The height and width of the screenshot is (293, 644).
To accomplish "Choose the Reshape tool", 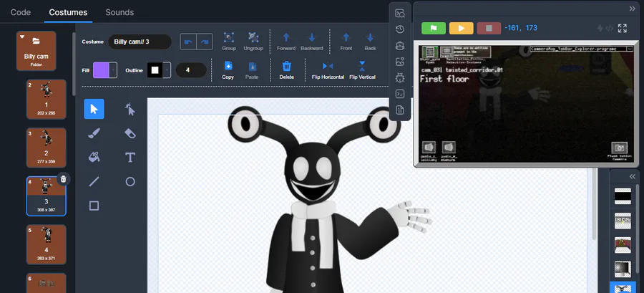I will 130,109.
